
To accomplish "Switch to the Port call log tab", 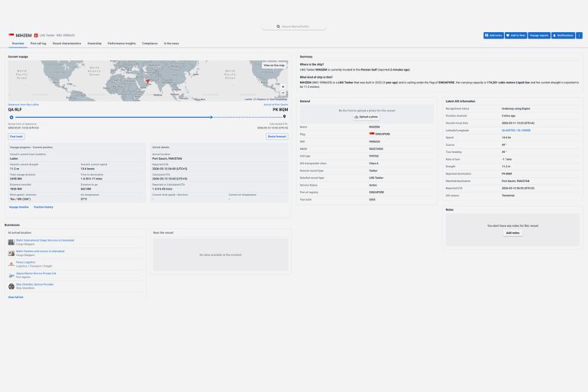I will point(38,44).
